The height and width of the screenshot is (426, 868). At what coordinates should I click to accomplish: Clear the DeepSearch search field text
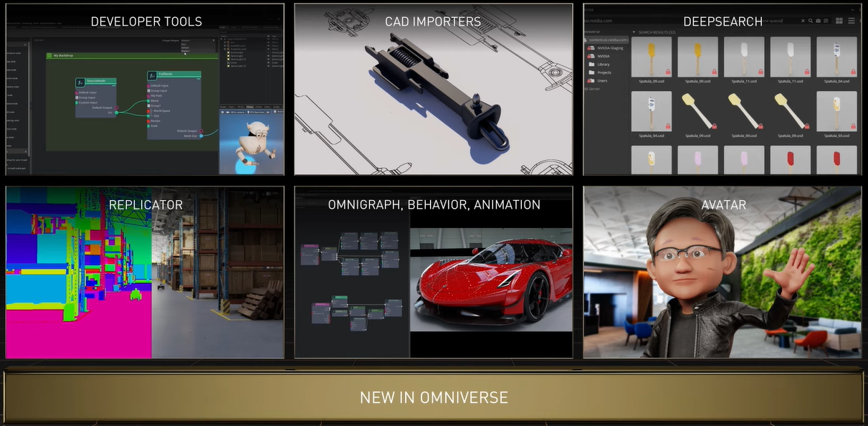[x=803, y=21]
